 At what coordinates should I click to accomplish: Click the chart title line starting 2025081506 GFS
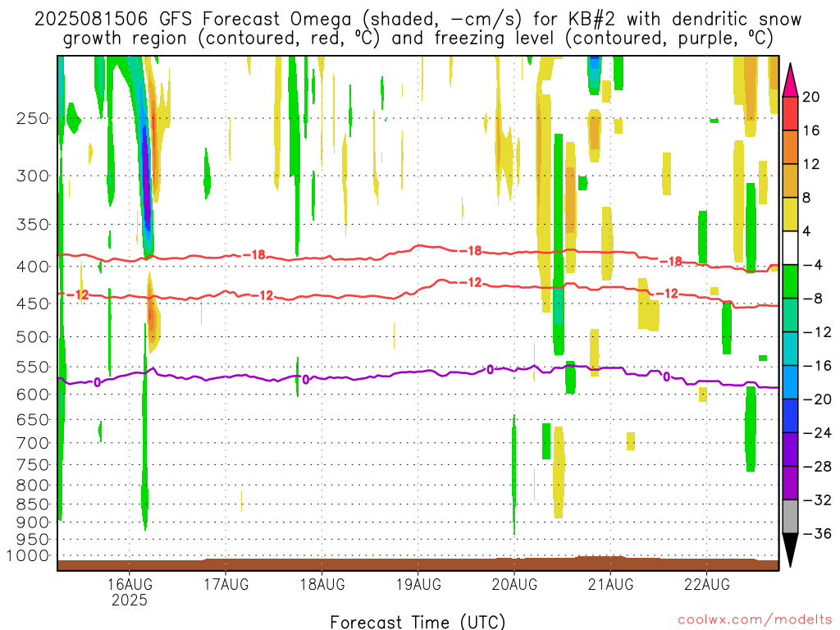coord(418,20)
